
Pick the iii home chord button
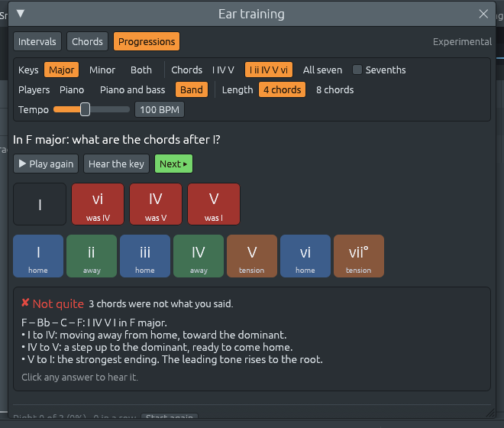(x=145, y=256)
